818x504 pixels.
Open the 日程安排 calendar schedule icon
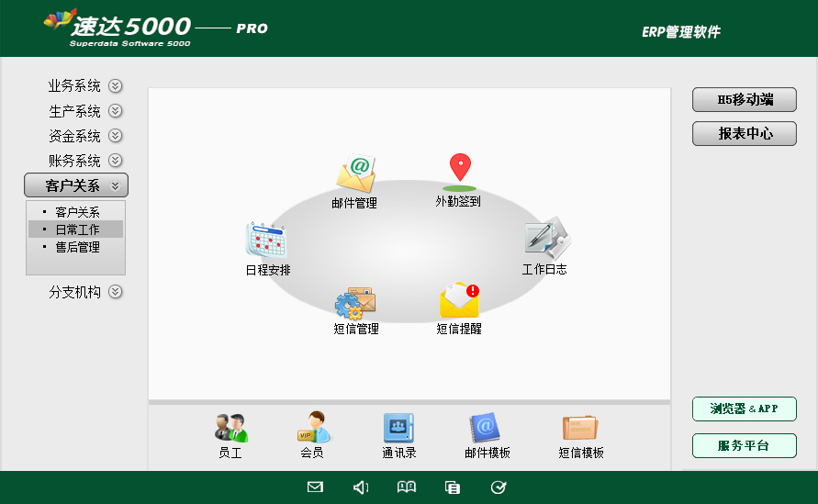(266, 240)
